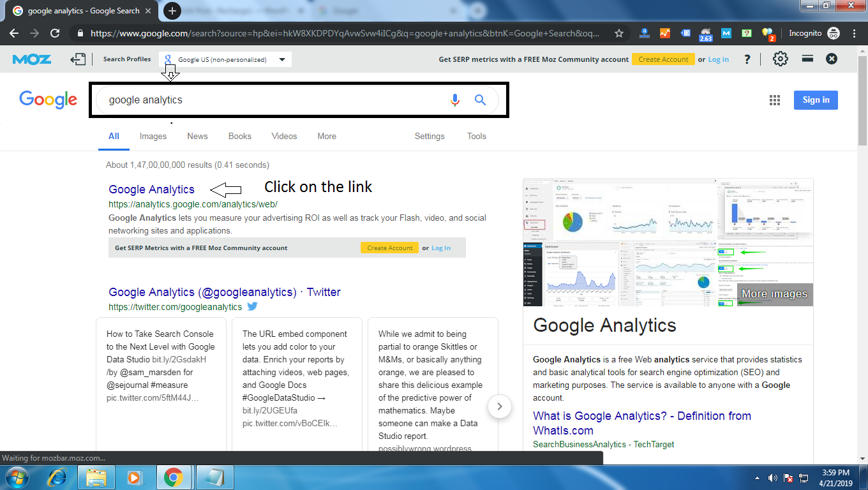Click the MozBar extension icon
This screenshot has width=868, height=490.
click(x=726, y=33)
